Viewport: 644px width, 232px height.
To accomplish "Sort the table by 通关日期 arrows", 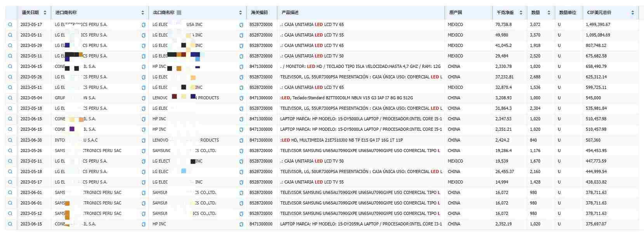I will click(x=45, y=13).
